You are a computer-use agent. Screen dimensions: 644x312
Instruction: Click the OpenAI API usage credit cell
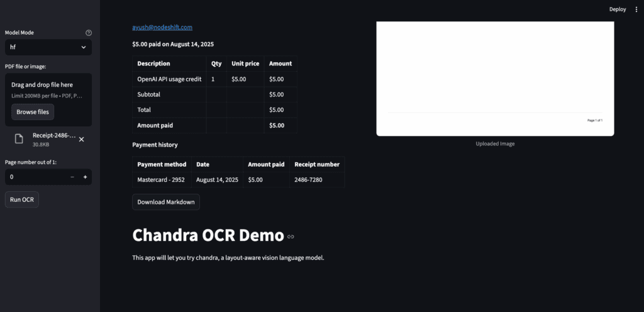pos(169,79)
